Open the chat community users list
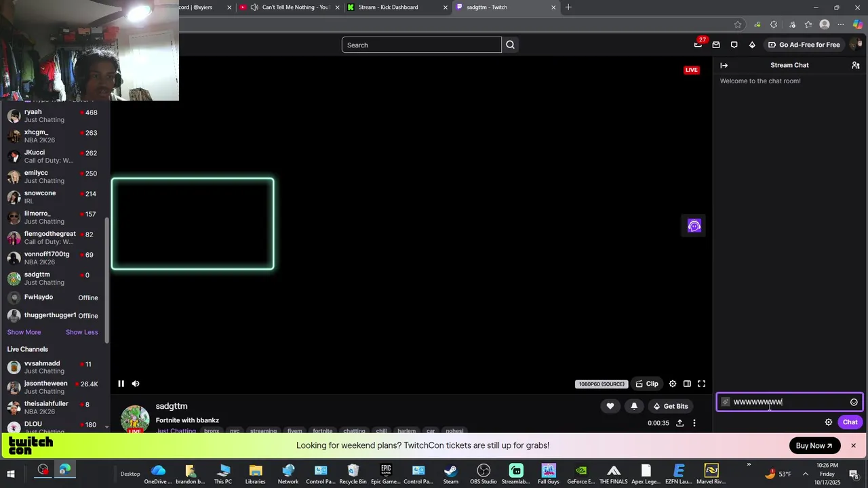 click(856, 65)
